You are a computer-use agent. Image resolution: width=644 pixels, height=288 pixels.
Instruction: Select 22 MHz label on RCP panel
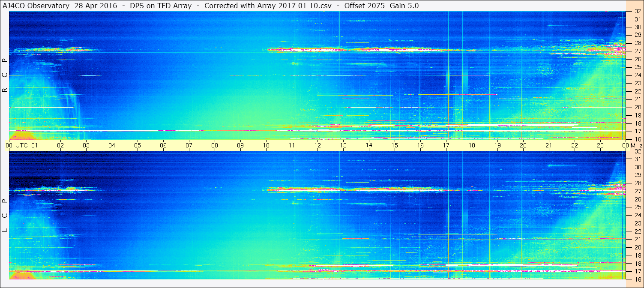(x=638, y=91)
